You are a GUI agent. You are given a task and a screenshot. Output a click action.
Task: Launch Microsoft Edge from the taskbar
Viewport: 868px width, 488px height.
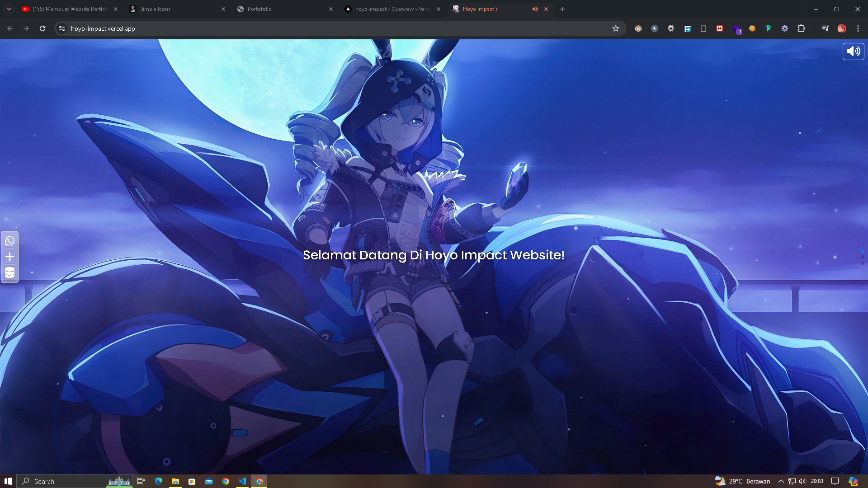[x=159, y=481]
